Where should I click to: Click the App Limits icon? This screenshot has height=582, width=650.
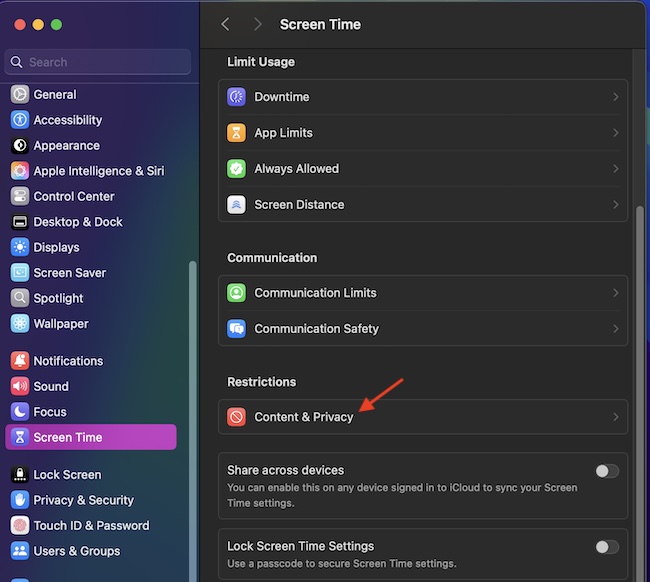(236, 133)
